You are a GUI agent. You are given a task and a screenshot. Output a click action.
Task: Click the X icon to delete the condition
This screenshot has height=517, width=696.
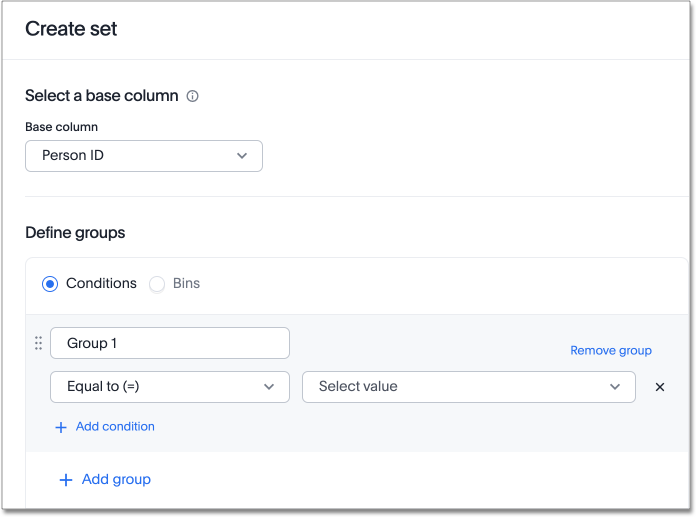click(660, 387)
